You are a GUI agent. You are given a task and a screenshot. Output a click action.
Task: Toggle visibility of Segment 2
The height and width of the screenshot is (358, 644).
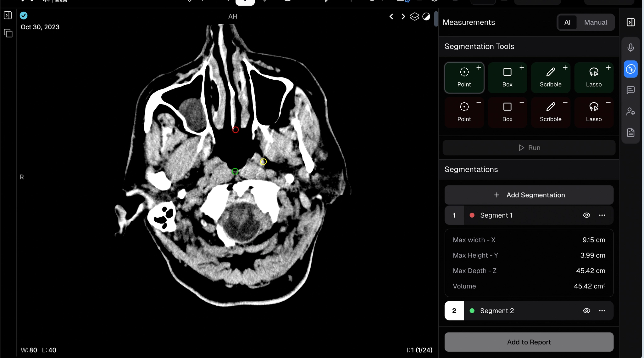(x=586, y=310)
